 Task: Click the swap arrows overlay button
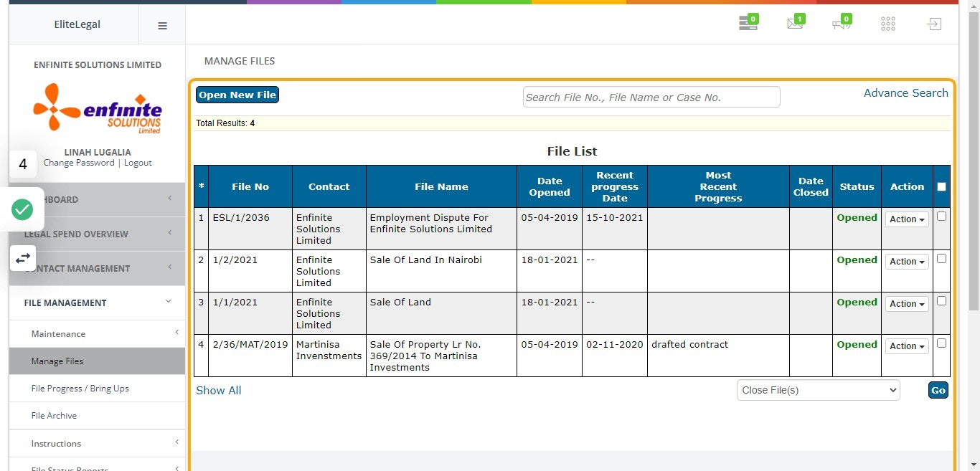(22, 257)
